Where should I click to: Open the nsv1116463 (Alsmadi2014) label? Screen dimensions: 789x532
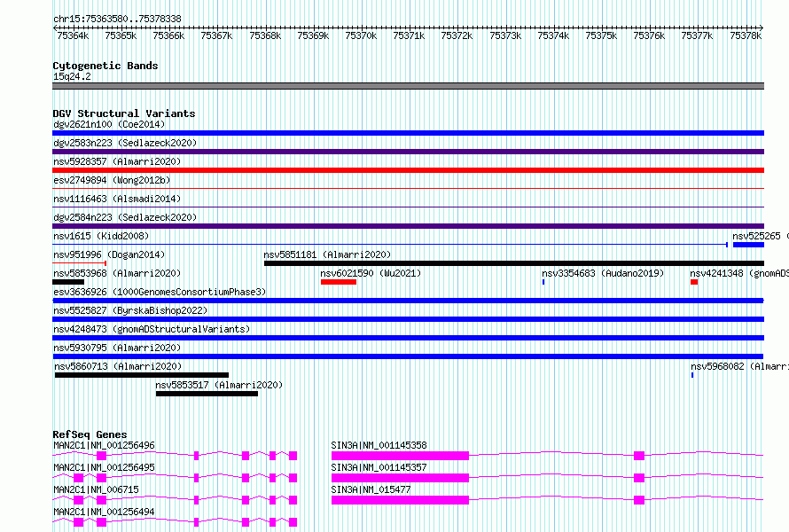(117, 199)
